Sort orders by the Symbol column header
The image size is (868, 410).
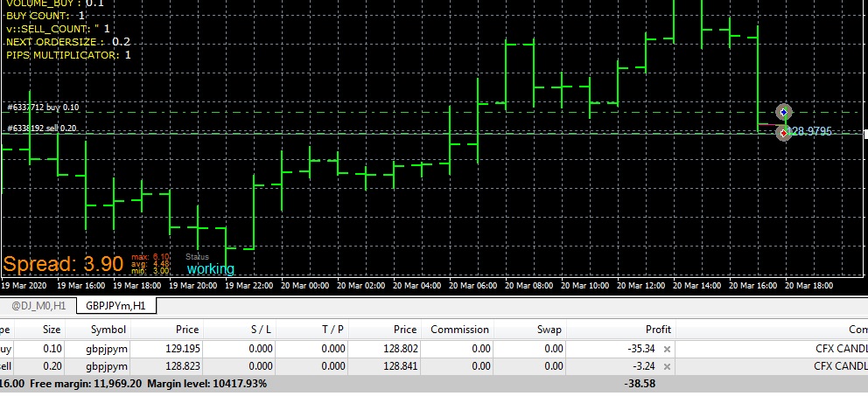point(108,330)
